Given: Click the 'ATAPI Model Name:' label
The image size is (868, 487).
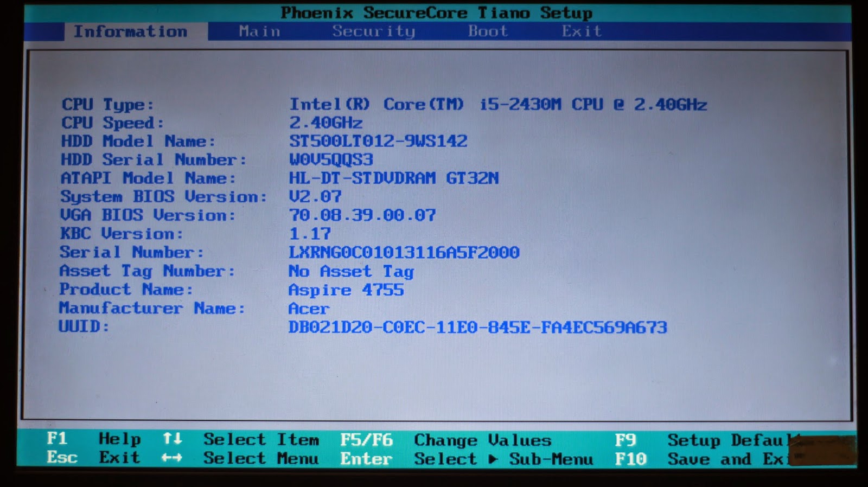Looking at the screenshot, I should (x=148, y=178).
